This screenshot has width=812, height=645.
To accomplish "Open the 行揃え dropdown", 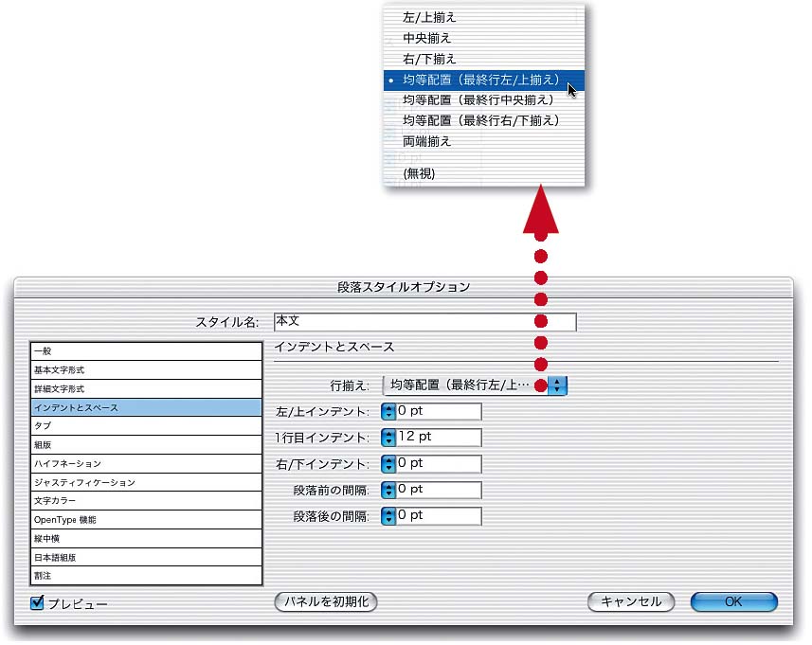I will 475,385.
